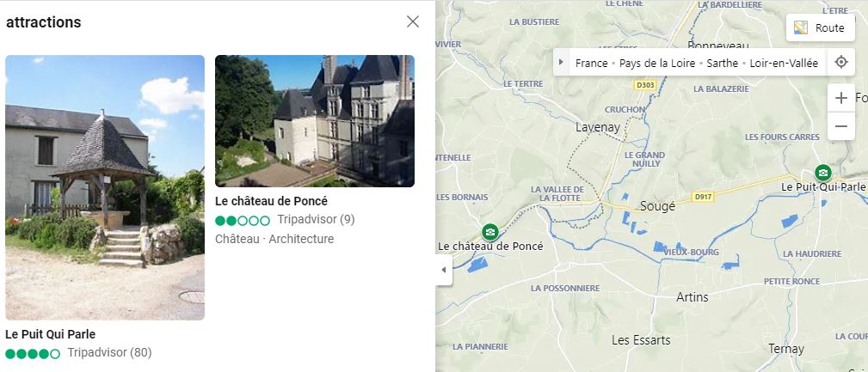Click Le château de Poncé title
868x372 pixels.
point(271,201)
